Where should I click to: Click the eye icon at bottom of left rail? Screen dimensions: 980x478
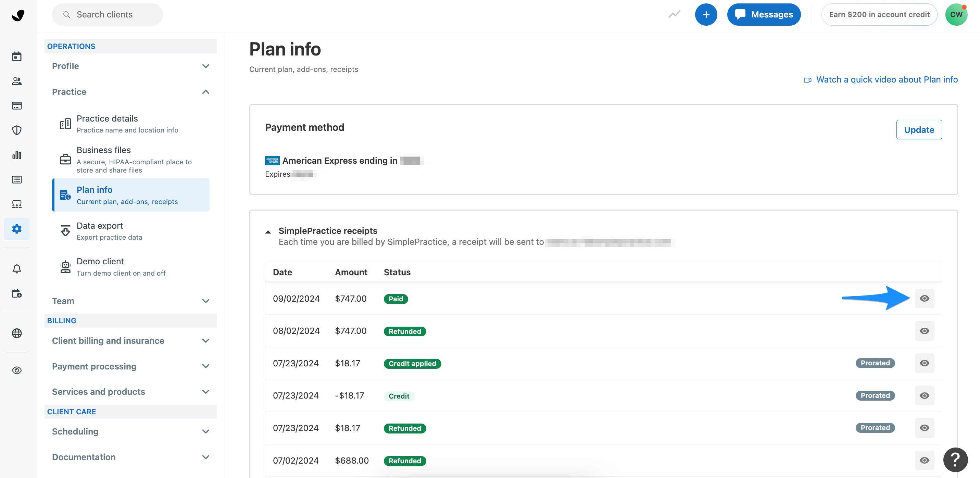click(x=17, y=370)
